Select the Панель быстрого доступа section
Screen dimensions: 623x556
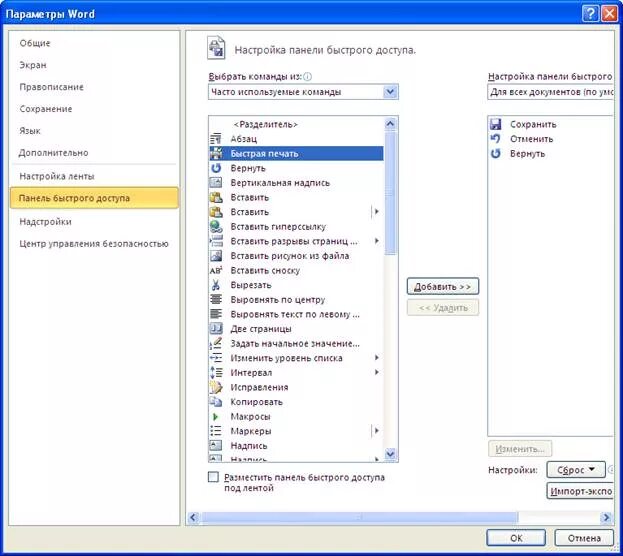click(x=94, y=198)
